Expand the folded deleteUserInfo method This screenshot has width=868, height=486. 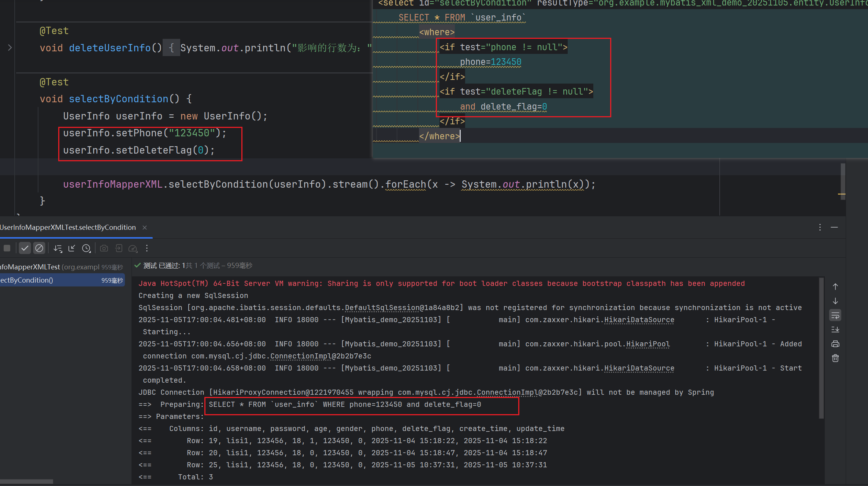coord(10,48)
